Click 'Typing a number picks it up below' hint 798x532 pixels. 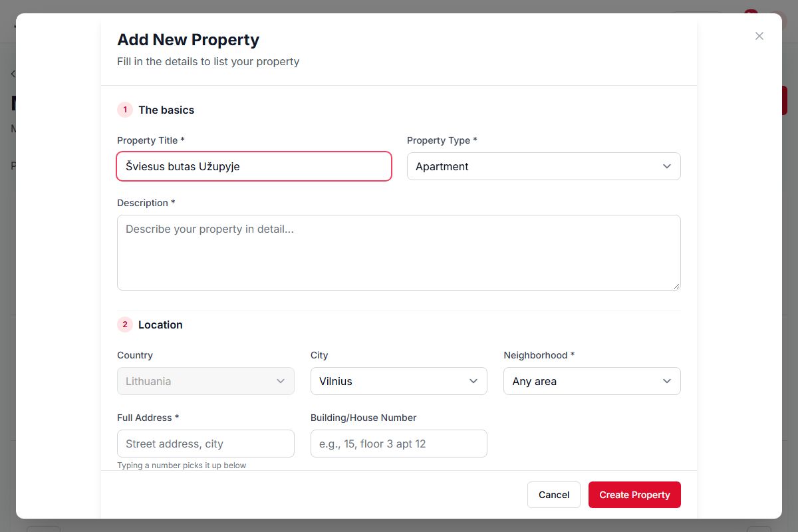(182, 465)
